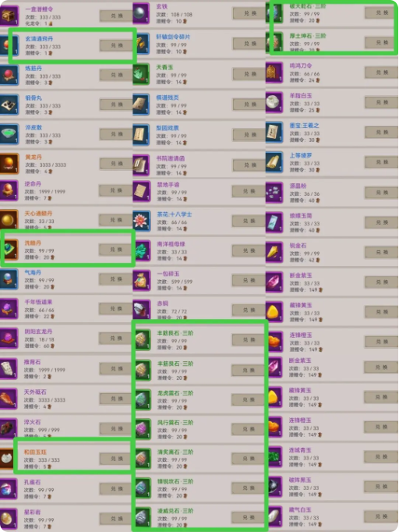The width and height of the screenshot is (399, 532).
Task: Exchange the 玄清通窍丹 item
Action: 116,45
